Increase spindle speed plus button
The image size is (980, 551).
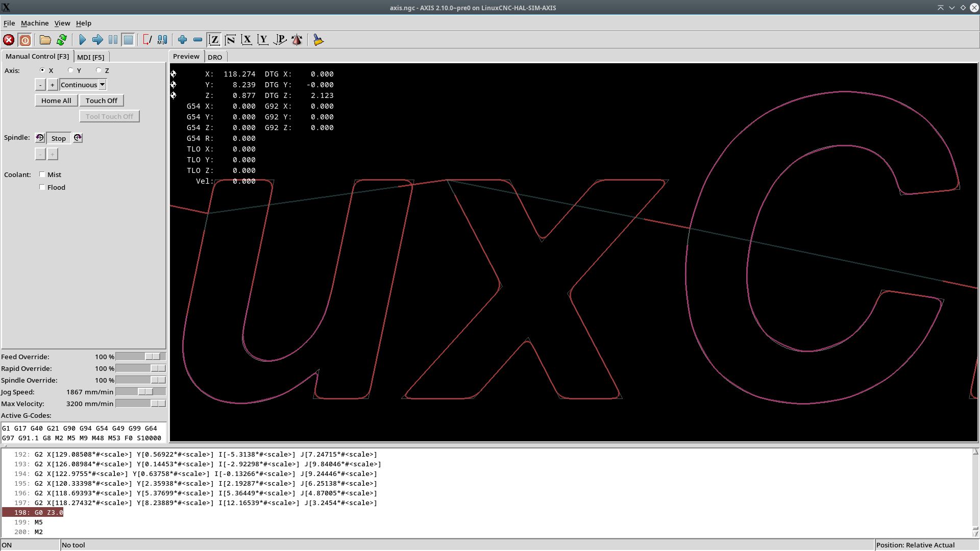tap(52, 154)
